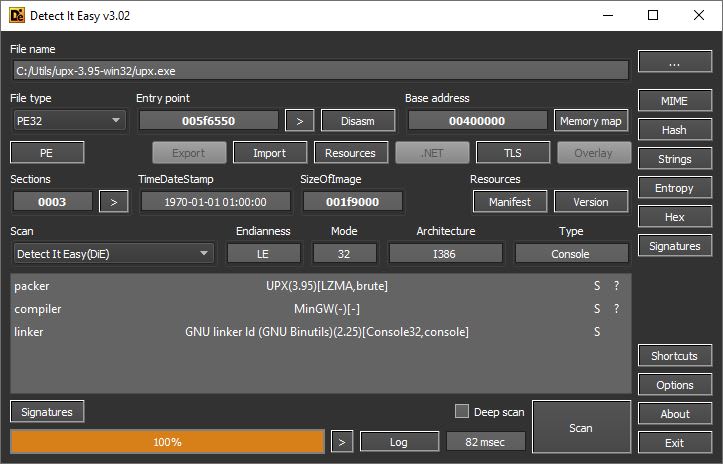Screen dimensions: 723x464
Task: Expand the File type PE32 dropdown
Action: [69, 121]
